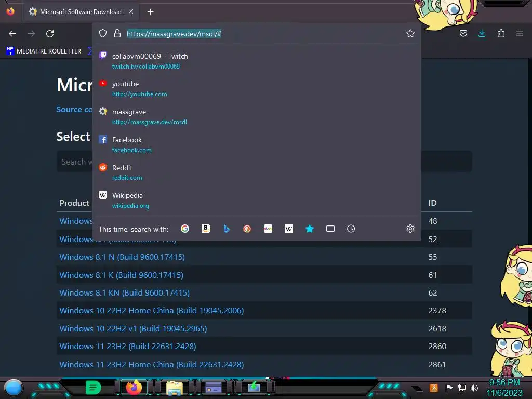Search history using the clock icon
The width and height of the screenshot is (532, 399).
pos(351,229)
